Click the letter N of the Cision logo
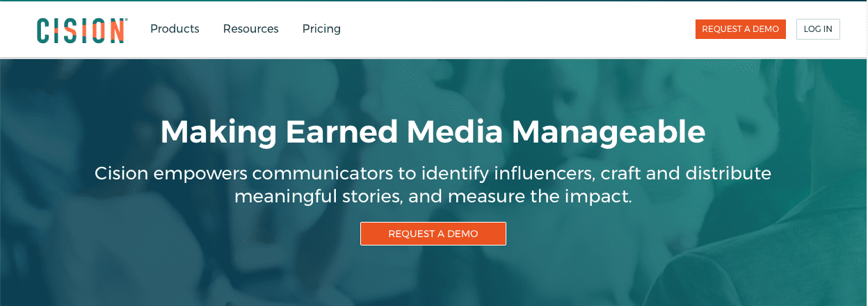The image size is (868, 306). [117, 31]
